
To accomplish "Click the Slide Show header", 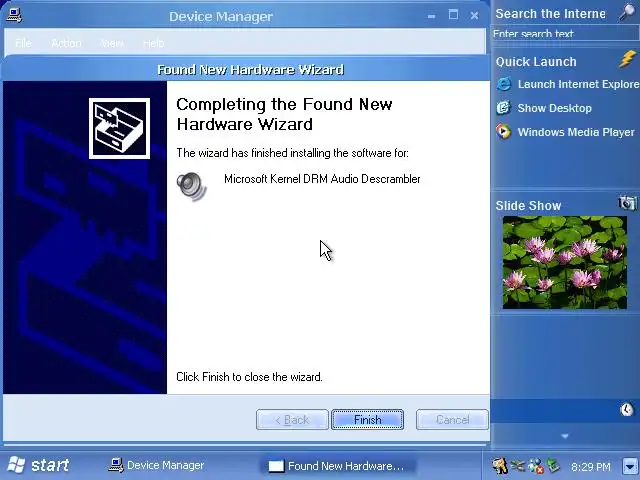I will [x=528, y=205].
